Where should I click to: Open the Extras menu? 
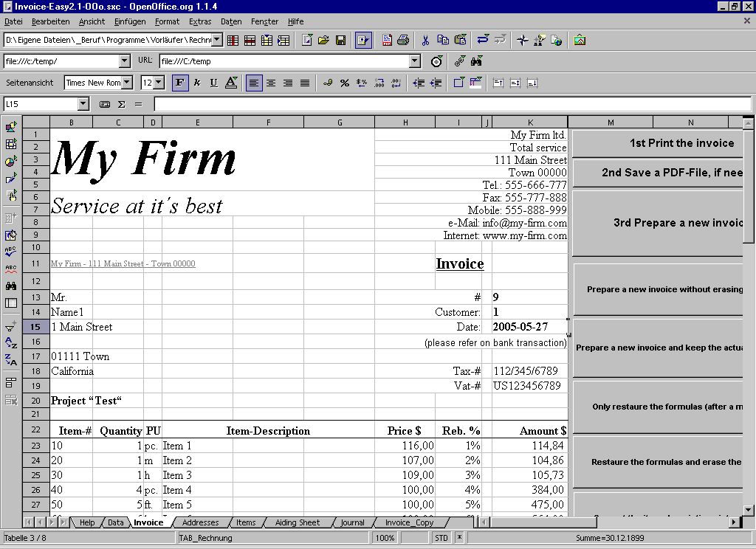200,21
